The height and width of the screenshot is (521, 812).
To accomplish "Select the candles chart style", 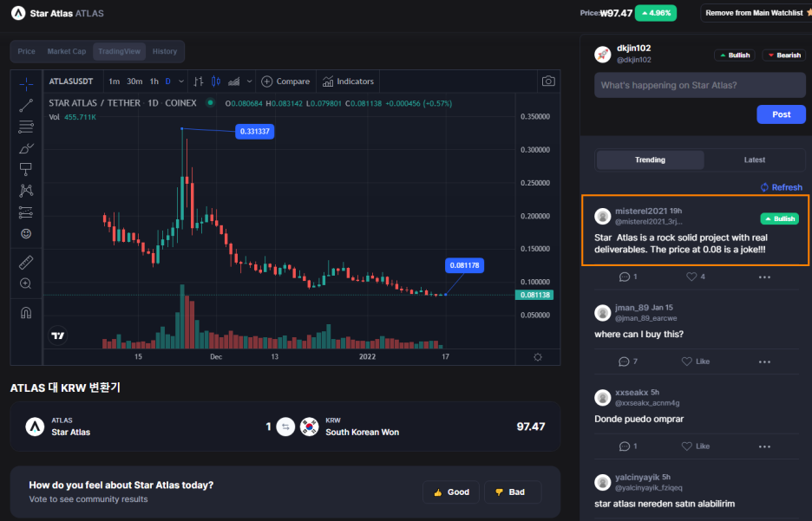I will point(216,81).
